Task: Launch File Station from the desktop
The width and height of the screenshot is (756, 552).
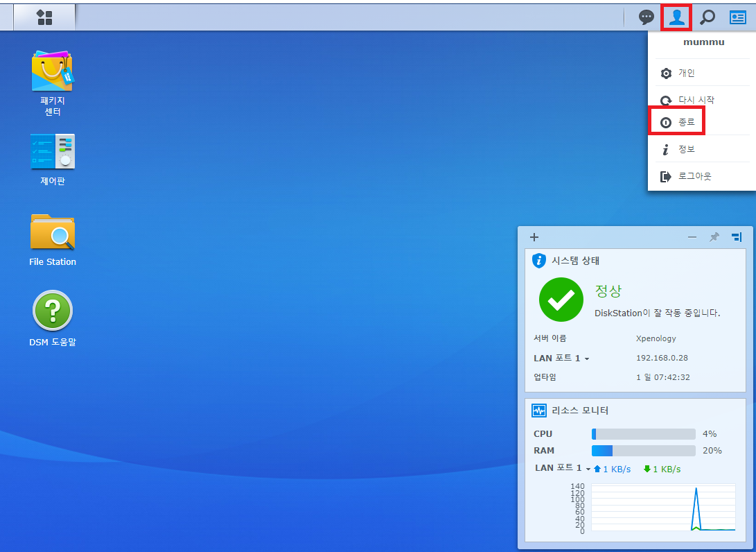Action: click(x=52, y=241)
